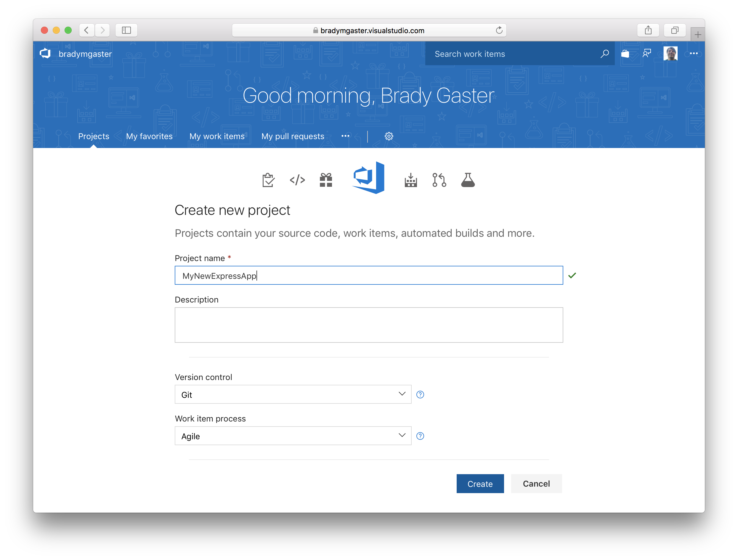Image resolution: width=738 pixels, height=560 pixels.
Task: Click the Description text area
Action: (x=369, y=324)
